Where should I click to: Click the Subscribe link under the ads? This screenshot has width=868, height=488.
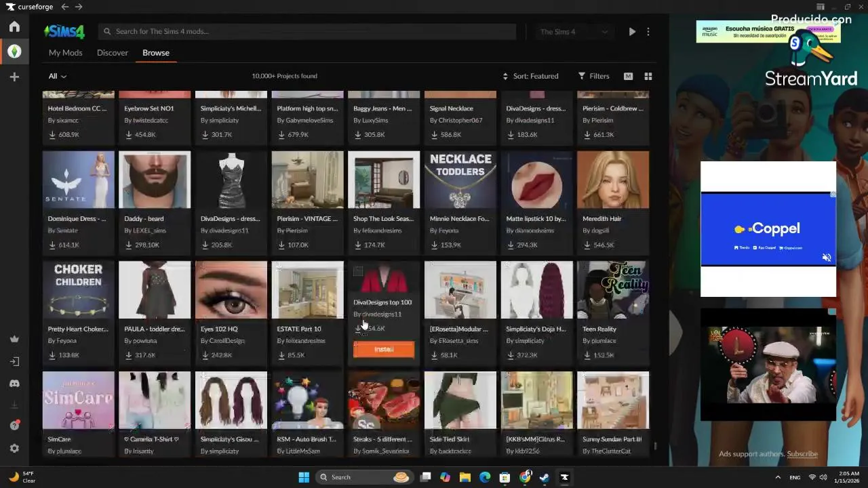click(x=802, y=454)
